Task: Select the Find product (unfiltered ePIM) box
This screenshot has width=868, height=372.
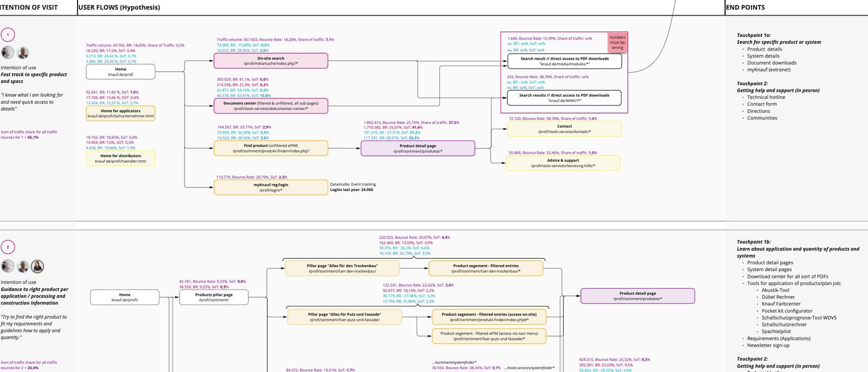Action: [x=271, y=148]
